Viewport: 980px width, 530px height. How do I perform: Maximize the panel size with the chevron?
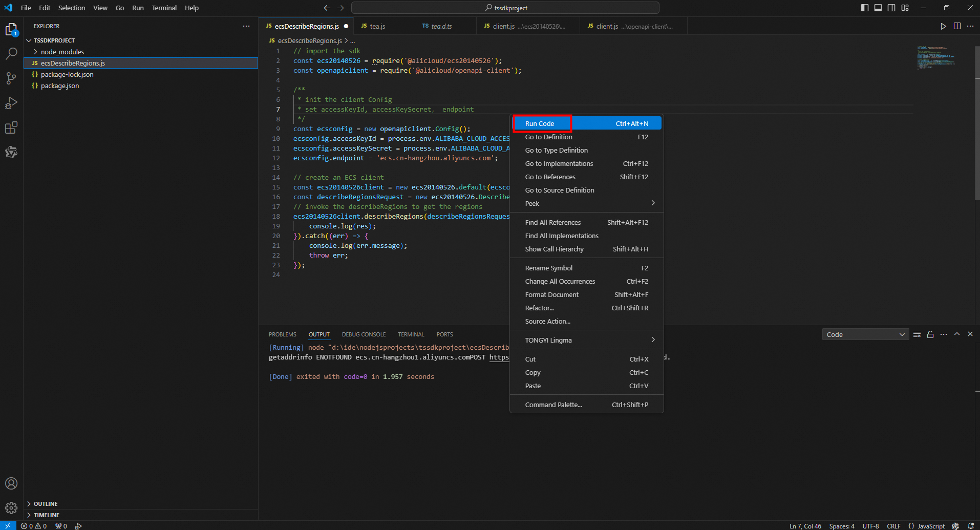pos(957,334)
